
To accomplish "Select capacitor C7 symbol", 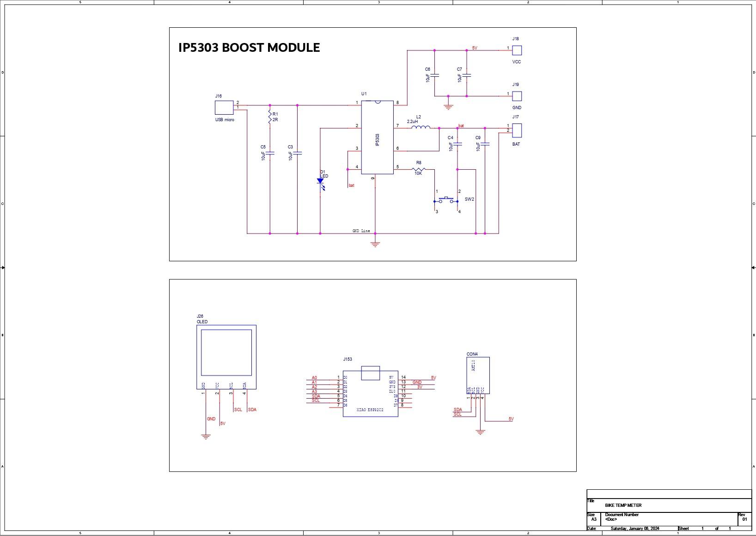I will [x=466, y=74].
